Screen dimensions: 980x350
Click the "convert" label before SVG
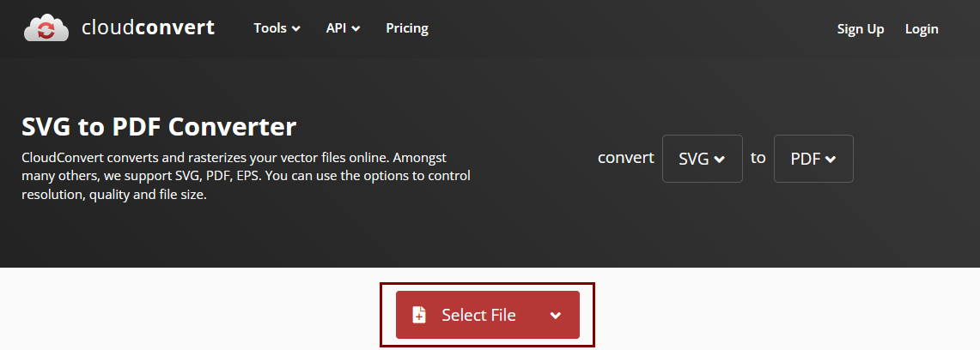pos(626,158)
